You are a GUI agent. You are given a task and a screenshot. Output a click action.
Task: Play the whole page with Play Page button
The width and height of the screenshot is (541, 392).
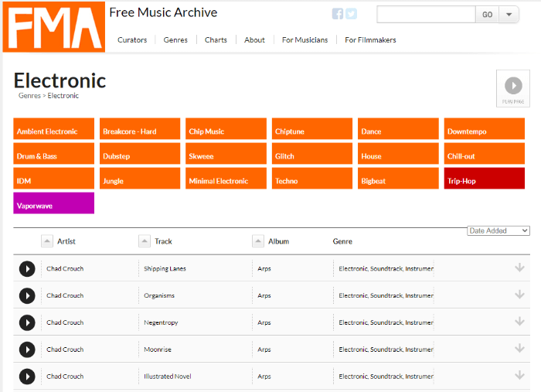[513, 88]
